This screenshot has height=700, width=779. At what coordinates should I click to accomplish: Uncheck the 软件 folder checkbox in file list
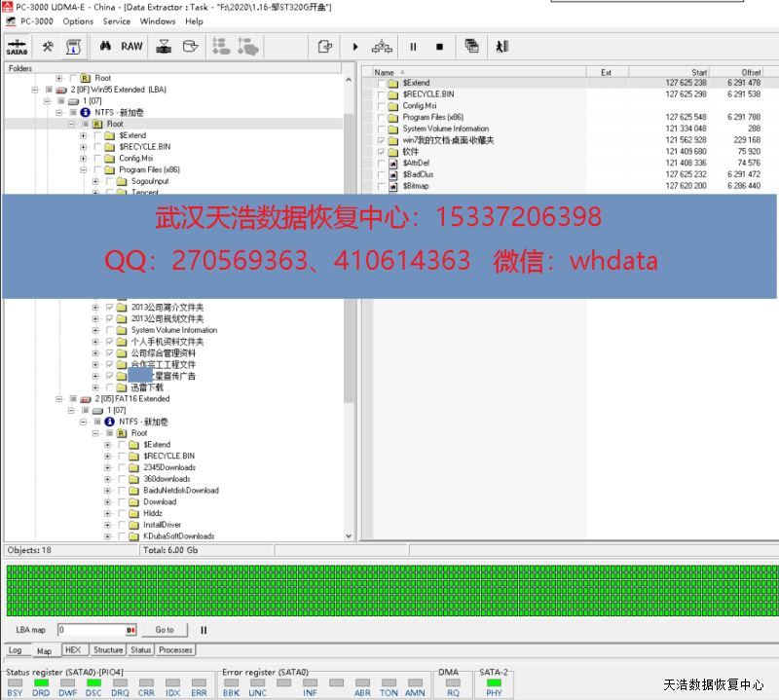pyautogui.click(x=382, y=152)
